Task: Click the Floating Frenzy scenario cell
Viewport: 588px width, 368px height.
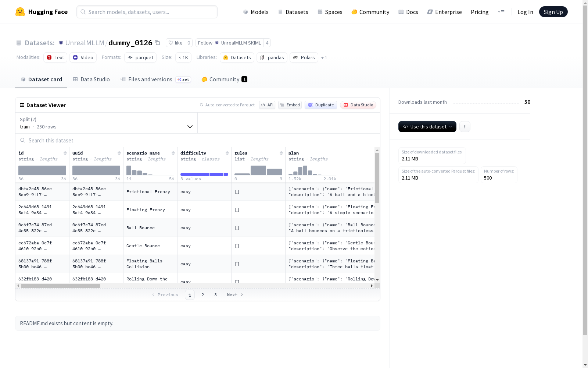Action: tap(150, 210)
